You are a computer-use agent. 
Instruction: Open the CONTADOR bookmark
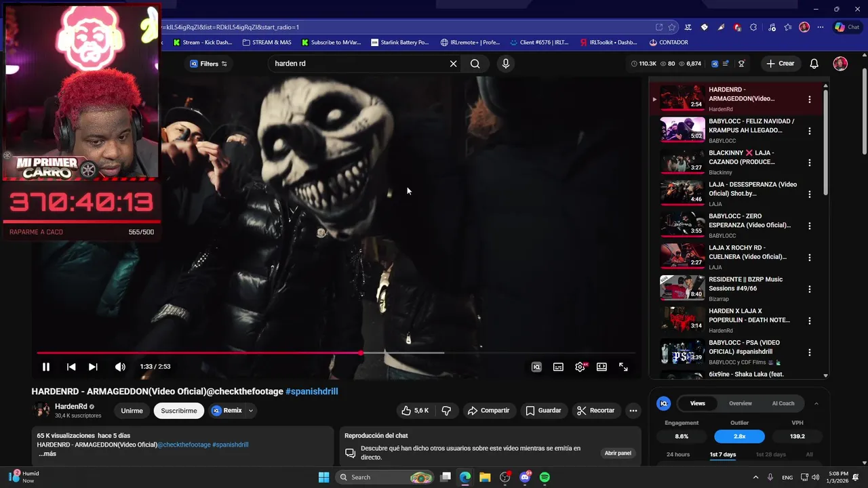(669, 42)
